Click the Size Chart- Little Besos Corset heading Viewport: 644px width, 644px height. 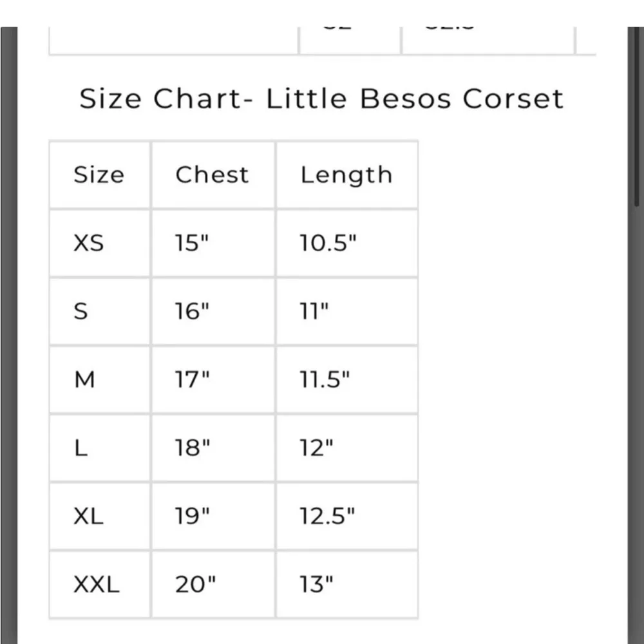[x=321, y=99]
